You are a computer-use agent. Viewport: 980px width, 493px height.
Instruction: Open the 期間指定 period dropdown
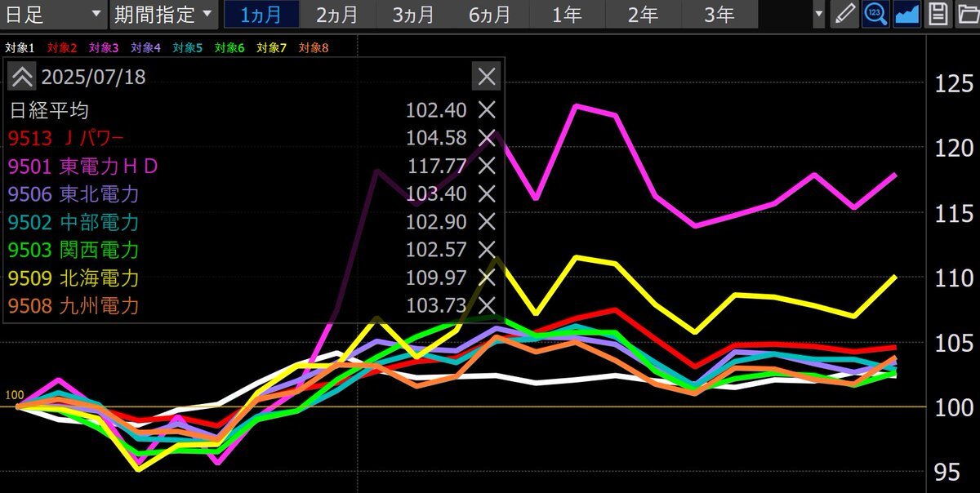point(162,15)
